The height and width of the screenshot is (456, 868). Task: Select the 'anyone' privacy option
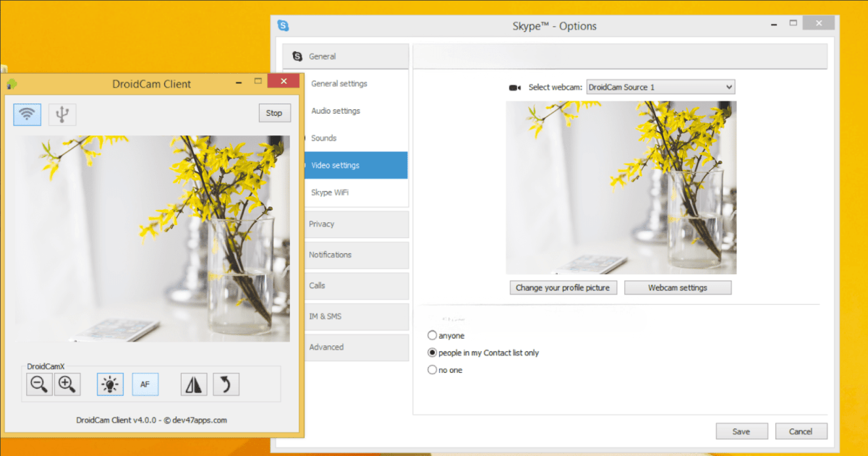click(433, 335)
